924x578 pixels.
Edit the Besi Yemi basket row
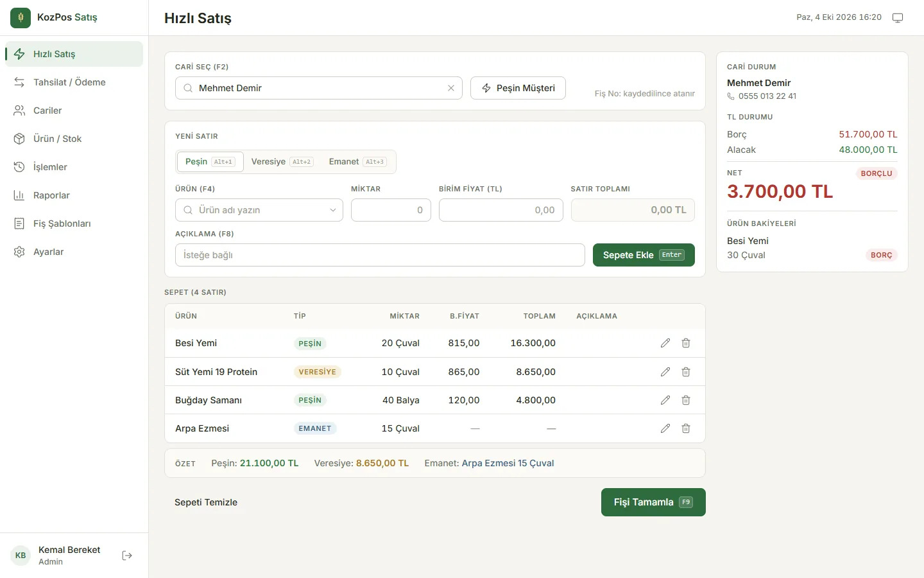665,343
